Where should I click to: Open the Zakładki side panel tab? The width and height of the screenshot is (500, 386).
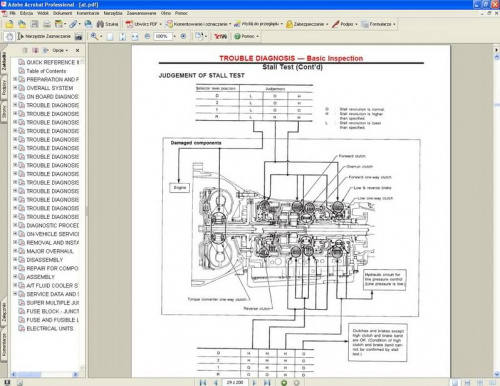pos(4,61)
